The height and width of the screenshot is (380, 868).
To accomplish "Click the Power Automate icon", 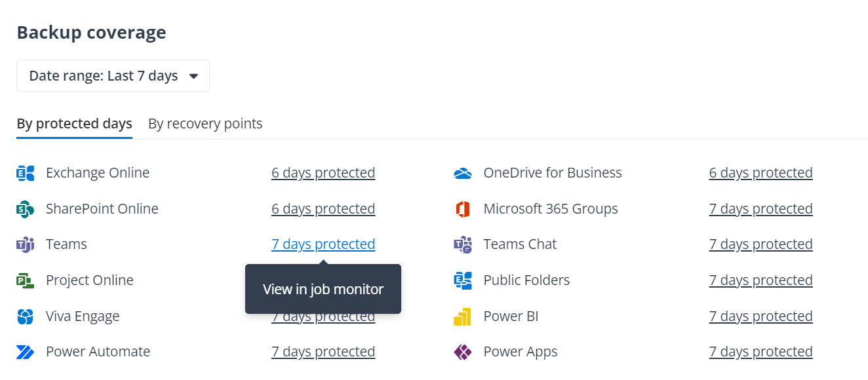I will [25, 352].
